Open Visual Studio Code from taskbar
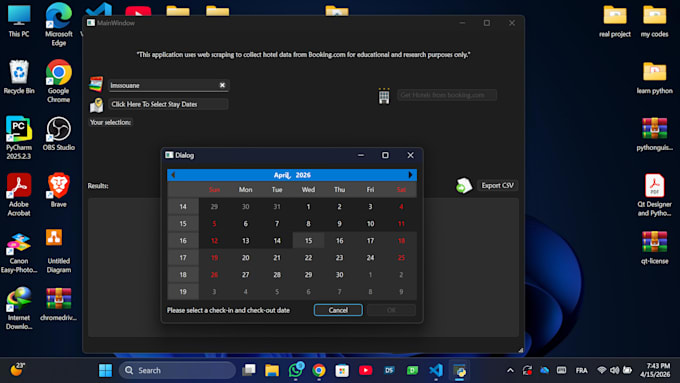This screenshot has height=383, width=680. (x=436, y=370)
